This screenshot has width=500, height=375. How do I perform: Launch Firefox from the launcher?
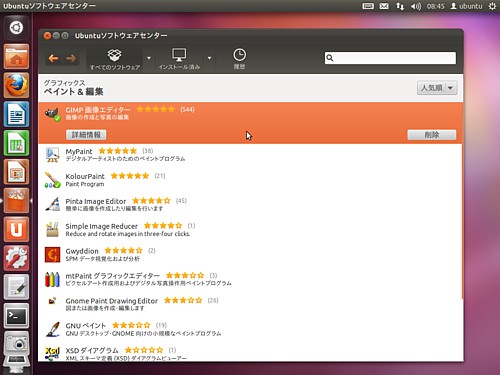[x=16, y=85]
